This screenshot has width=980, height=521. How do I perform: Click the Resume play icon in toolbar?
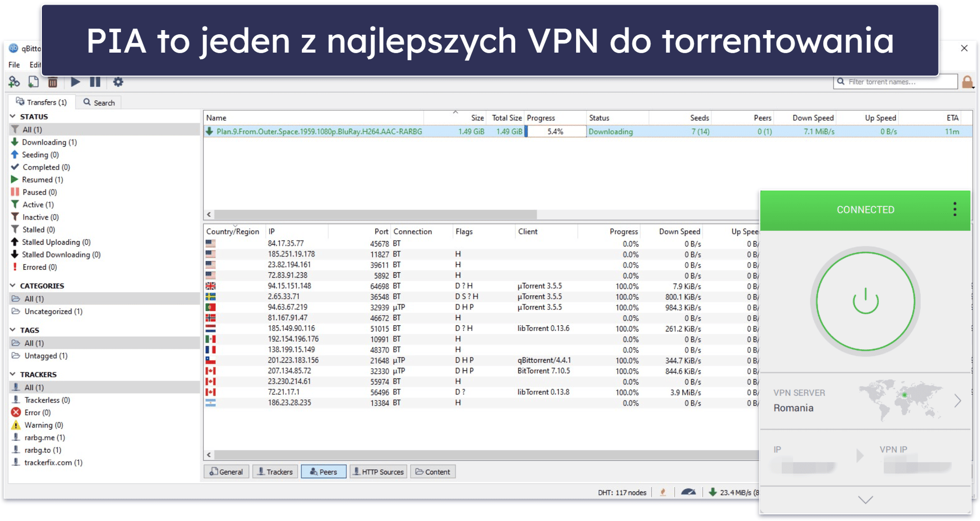point(76,82)
